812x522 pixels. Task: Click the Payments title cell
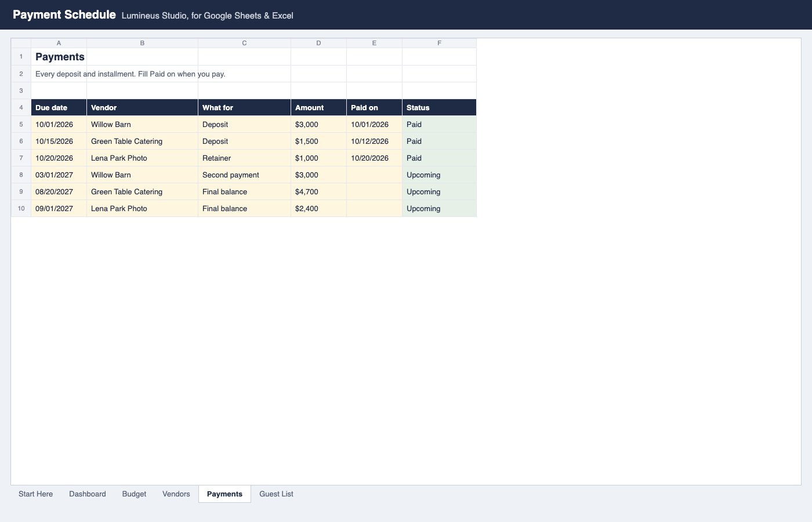[59, 57]
